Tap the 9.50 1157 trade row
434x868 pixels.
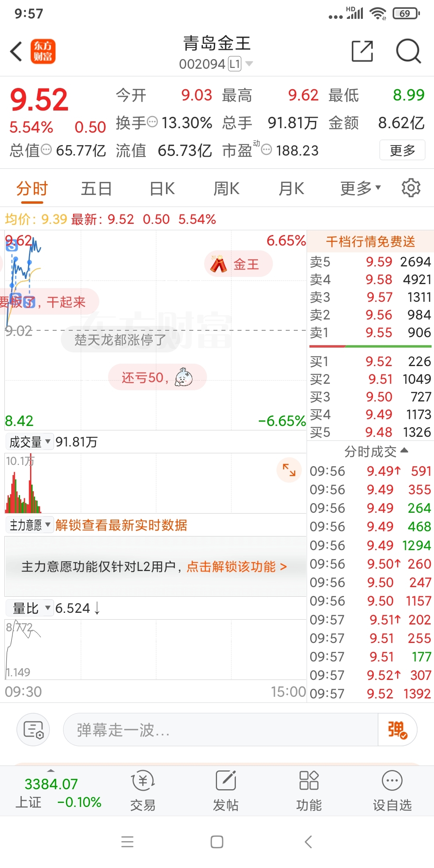pyautogui.click(x=371, y=601)
